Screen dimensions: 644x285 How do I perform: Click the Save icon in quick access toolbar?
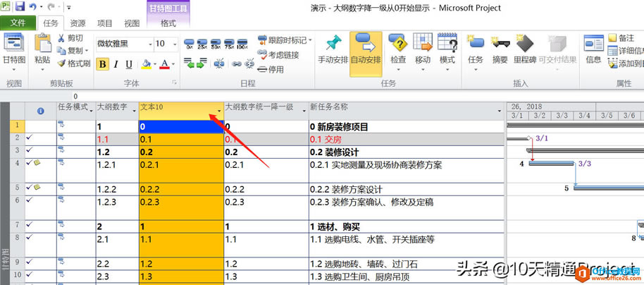[20, 7]
